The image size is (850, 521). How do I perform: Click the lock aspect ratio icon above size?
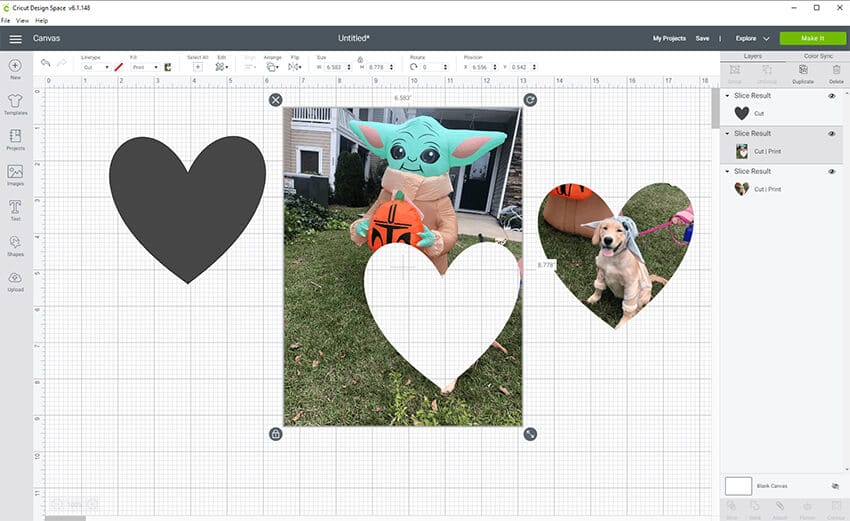coord(360,59)
